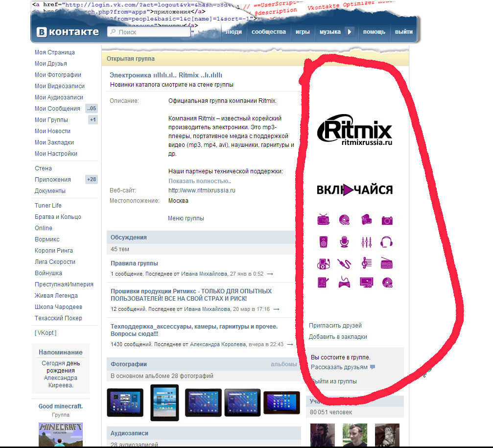The width and height of the screenshot is (493, 448).
Task: Click the Ritmix logo image
Action: (x=354, y=130)
